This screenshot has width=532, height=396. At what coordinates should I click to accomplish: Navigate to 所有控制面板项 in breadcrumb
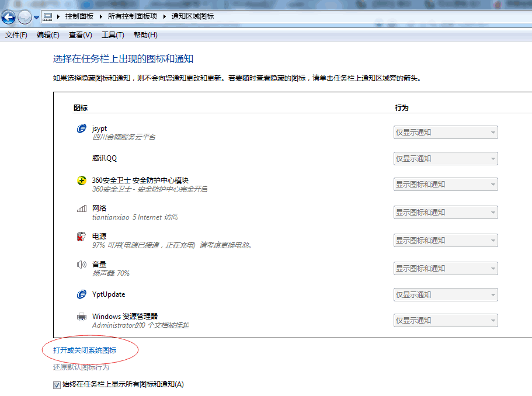[x=133, y=16]
